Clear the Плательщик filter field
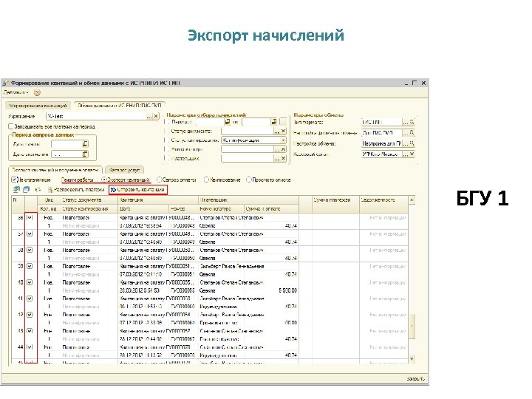The image size is (532, 399). click(x=283, y=158)
